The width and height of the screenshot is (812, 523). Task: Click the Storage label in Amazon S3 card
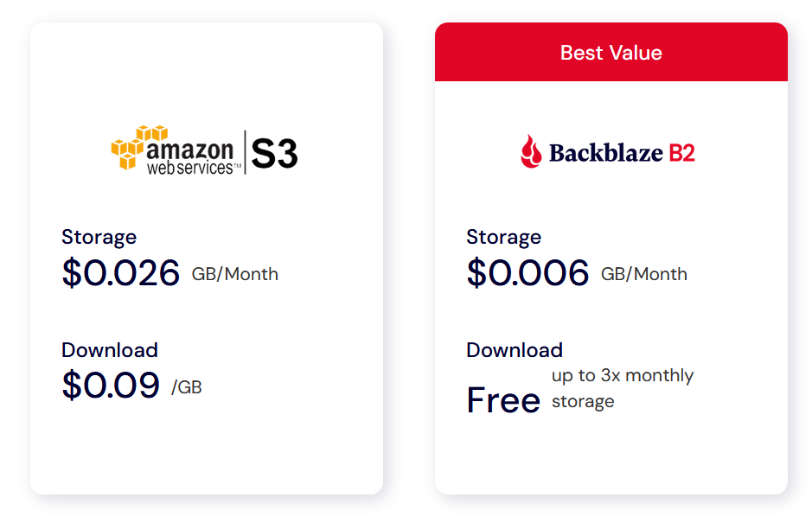click(99, 237)
